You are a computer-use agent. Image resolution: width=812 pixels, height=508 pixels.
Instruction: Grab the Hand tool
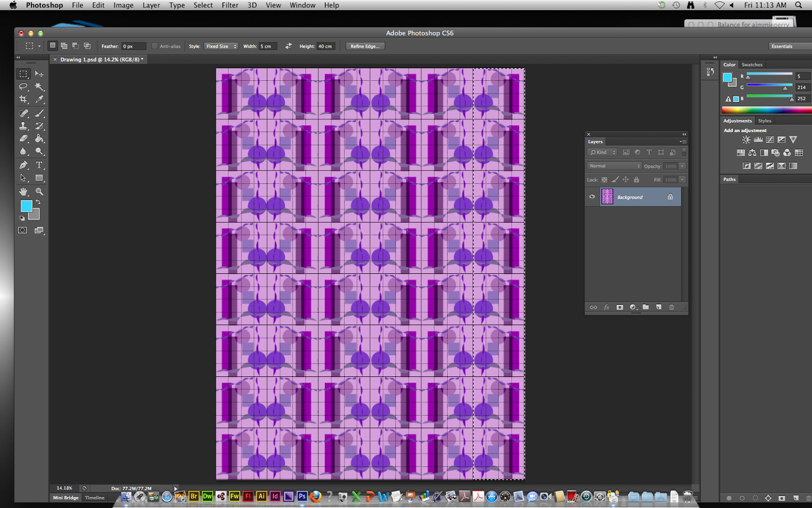click(23, 192)
